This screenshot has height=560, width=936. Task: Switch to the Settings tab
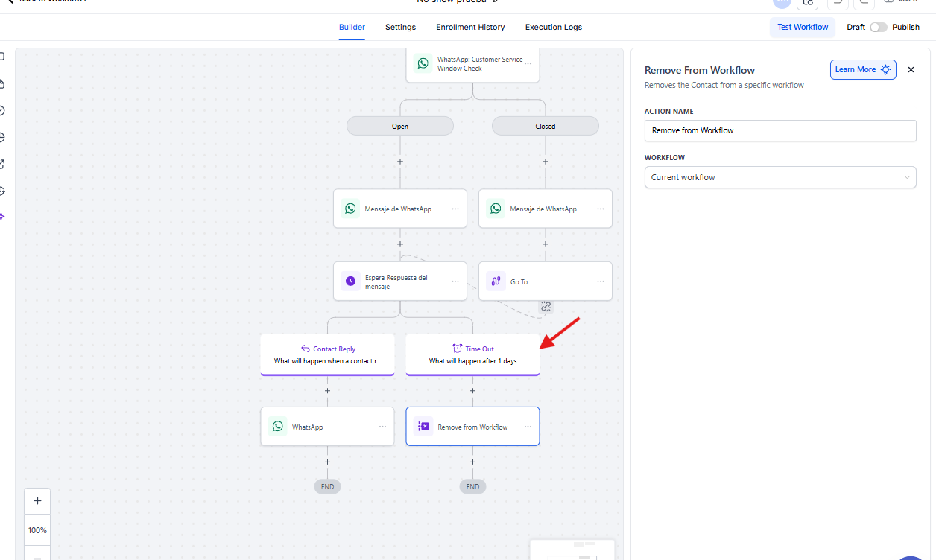(400, 27)
